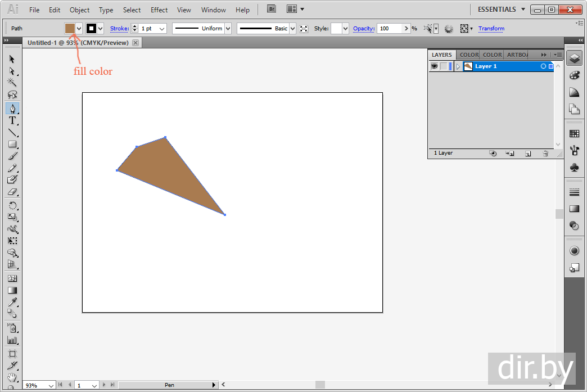The image size is (587, 392).
Task: Open the Effect menu
Action: [159, 10]
